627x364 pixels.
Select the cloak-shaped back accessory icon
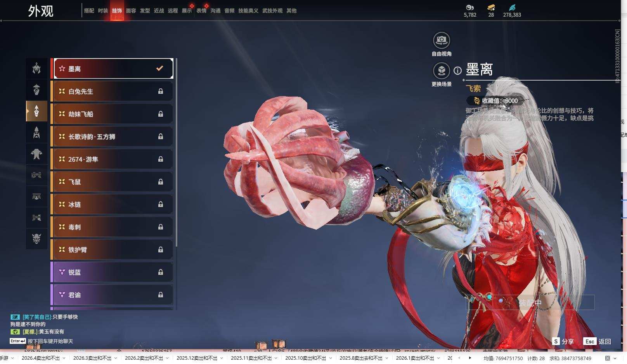pyautogui.click(x=36, y=154)
